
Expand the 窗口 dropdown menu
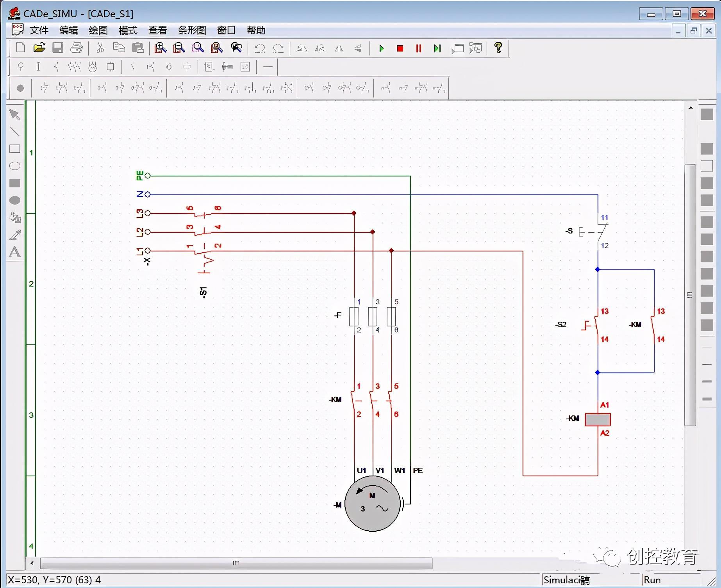coord(226,30)
